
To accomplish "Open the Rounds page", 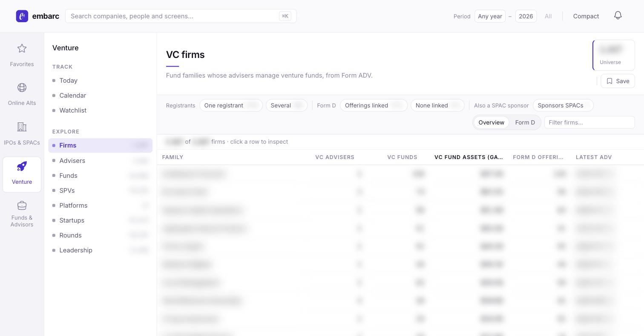I will pos(101,235).
